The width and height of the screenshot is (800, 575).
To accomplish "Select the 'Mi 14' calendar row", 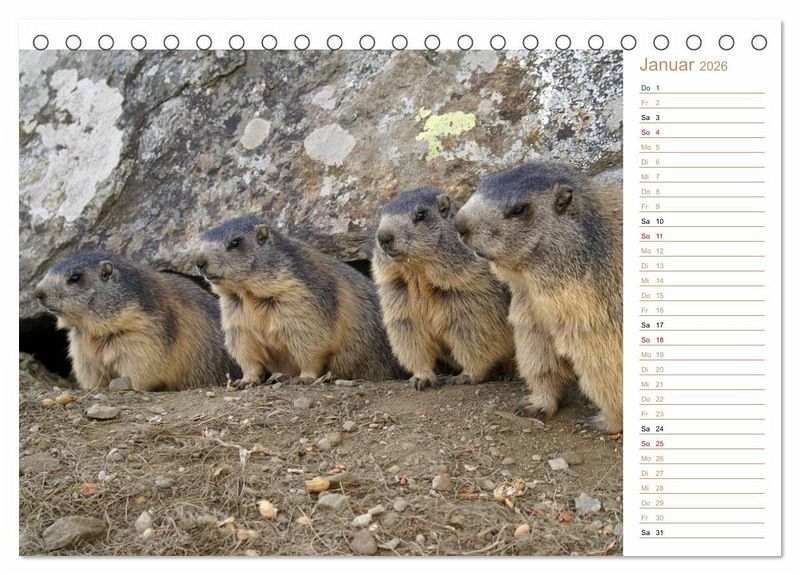I will (702, 280).
